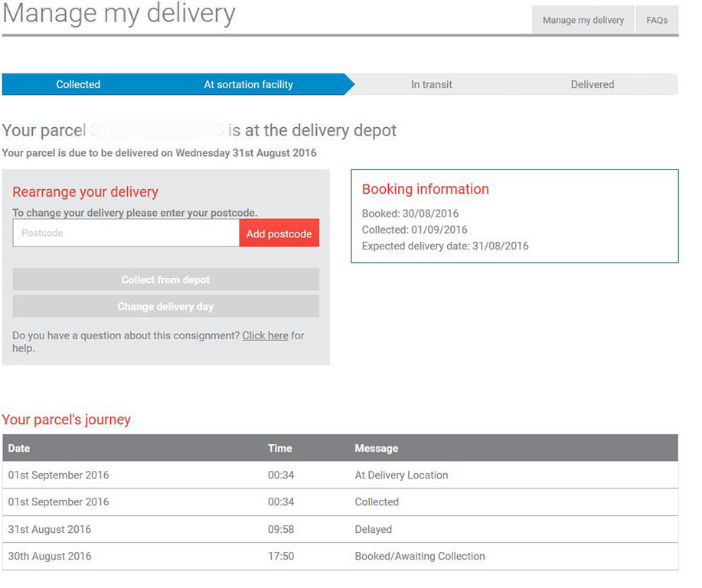Open the FAQs tab
The image size is (702, 588).
click(657, 21)
